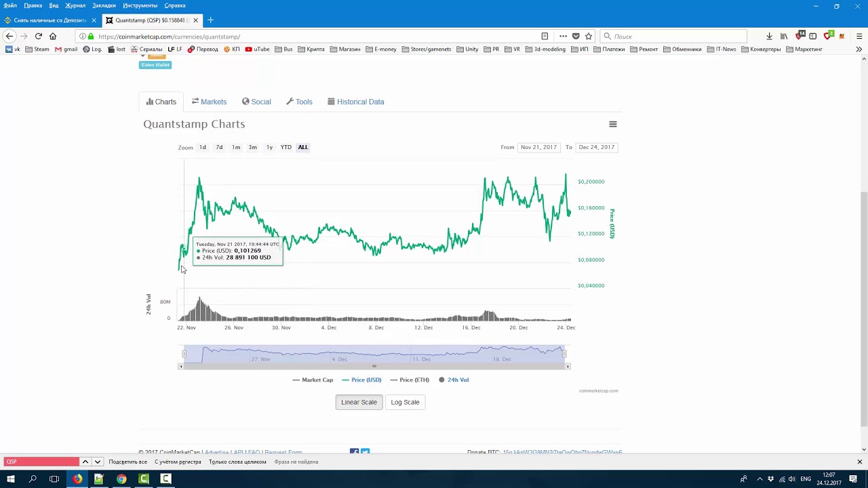Screen dimensions: 868x488
Task: Open a new browser tab
Action: pos(210,20)
